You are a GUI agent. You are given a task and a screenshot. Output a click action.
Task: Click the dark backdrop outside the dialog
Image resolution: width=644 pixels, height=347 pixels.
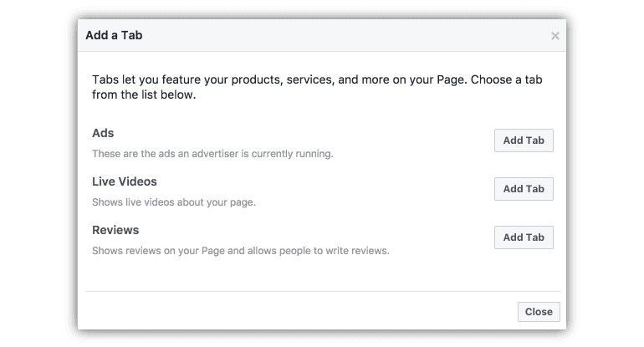coord(33,167)
